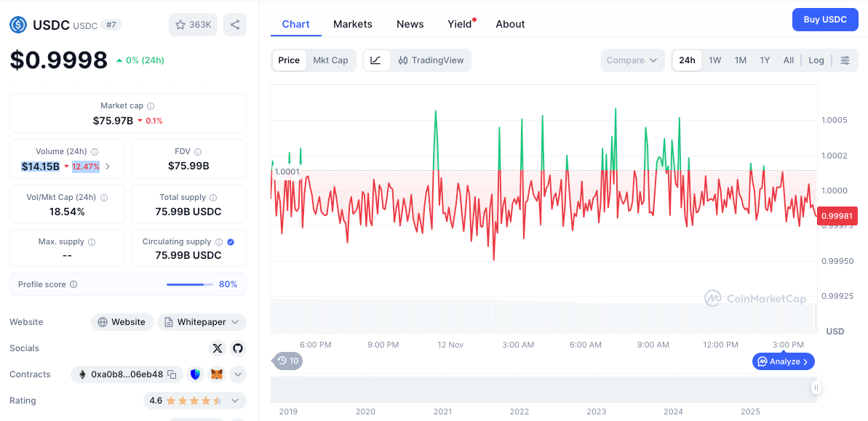
Task: Click the Analyze button on chart
Action: coord(783,361)
